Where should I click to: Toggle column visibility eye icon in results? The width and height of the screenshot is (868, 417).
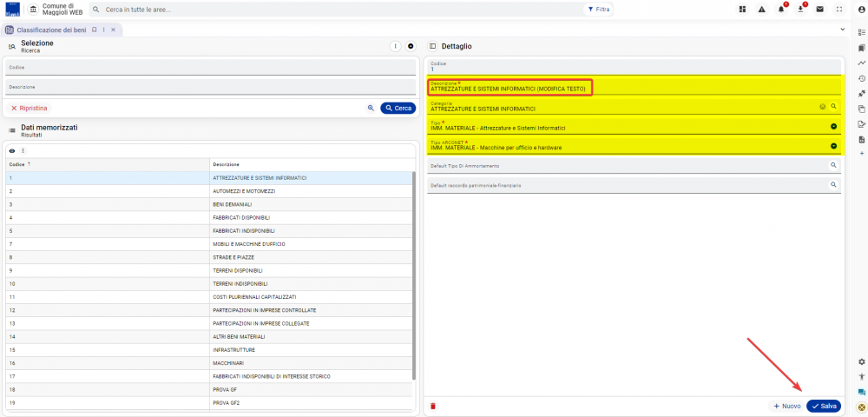pos(11,150)
